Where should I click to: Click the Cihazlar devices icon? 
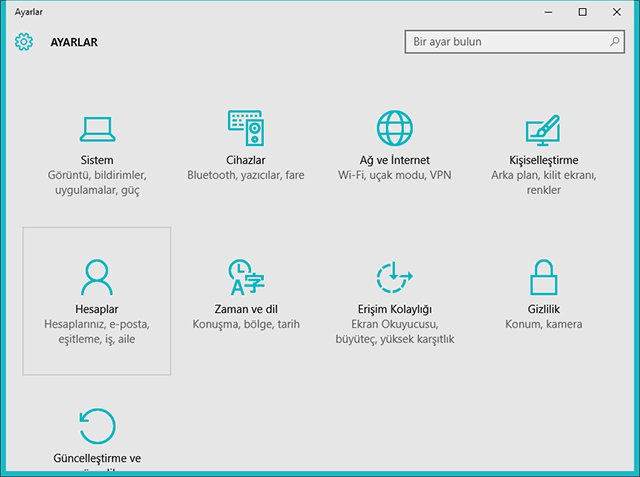pos(246,129)
